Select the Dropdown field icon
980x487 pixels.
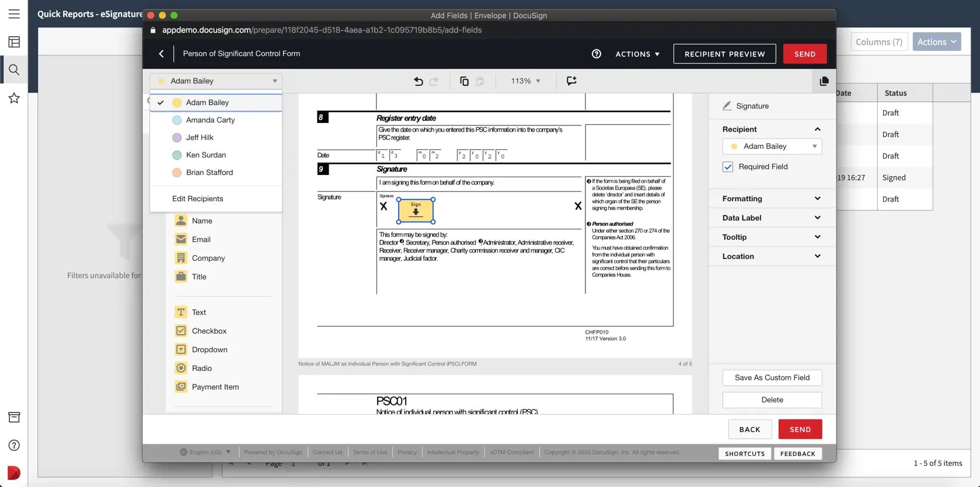(181, 349)
